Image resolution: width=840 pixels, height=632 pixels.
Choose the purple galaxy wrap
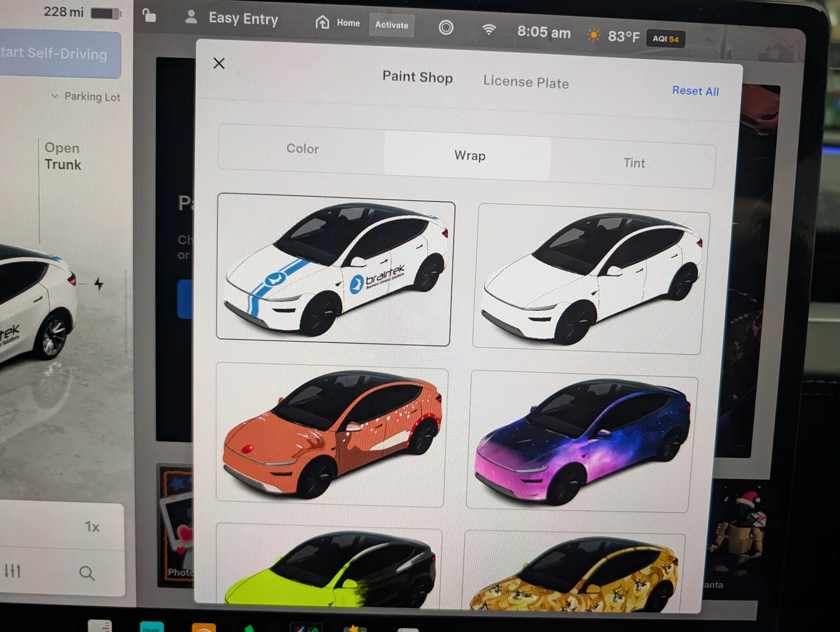tap(581, 441)
